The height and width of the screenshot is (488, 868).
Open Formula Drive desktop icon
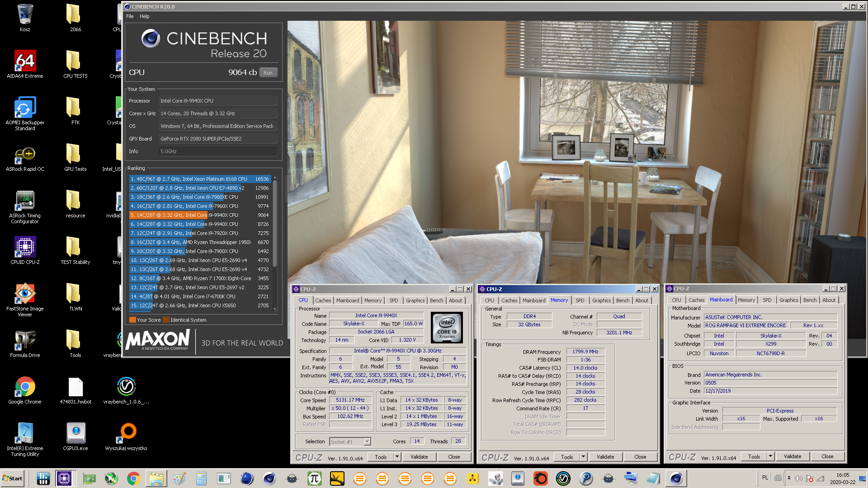coord(25,344)
